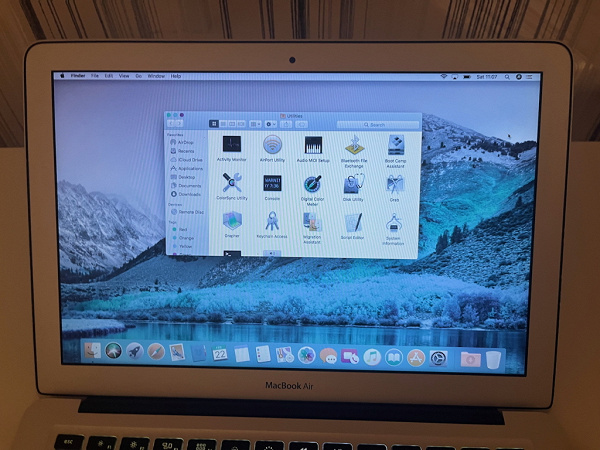
Task: Open the Help menu
Action: click(x=176, y=76)
